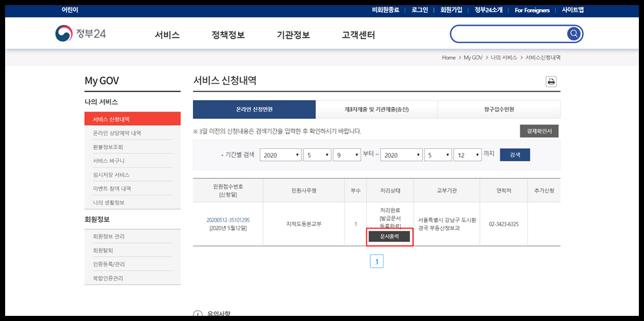Print the page with printer icon
This screenshot has width=644, height=321.
point(551,82)
